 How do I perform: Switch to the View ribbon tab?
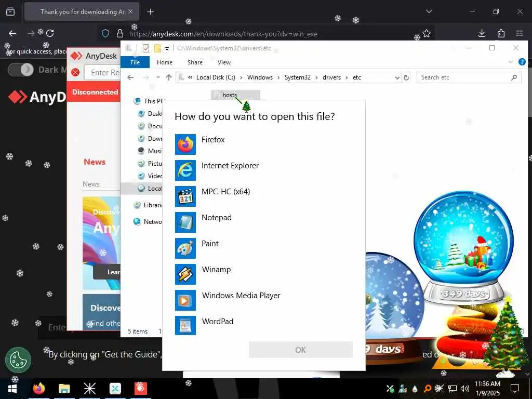pyautogui.click(x=224, y=62)
